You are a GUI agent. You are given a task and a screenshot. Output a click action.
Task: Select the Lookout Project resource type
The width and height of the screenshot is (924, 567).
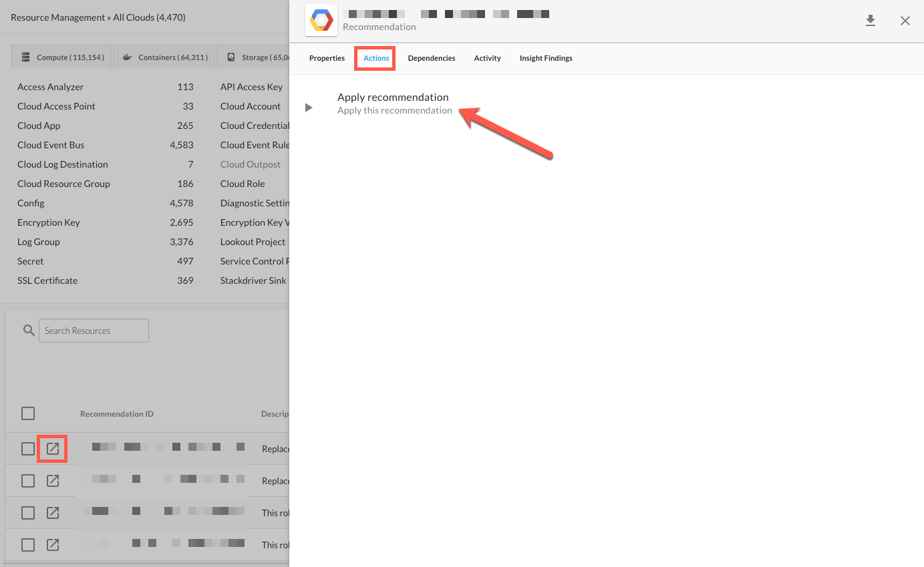253,242
